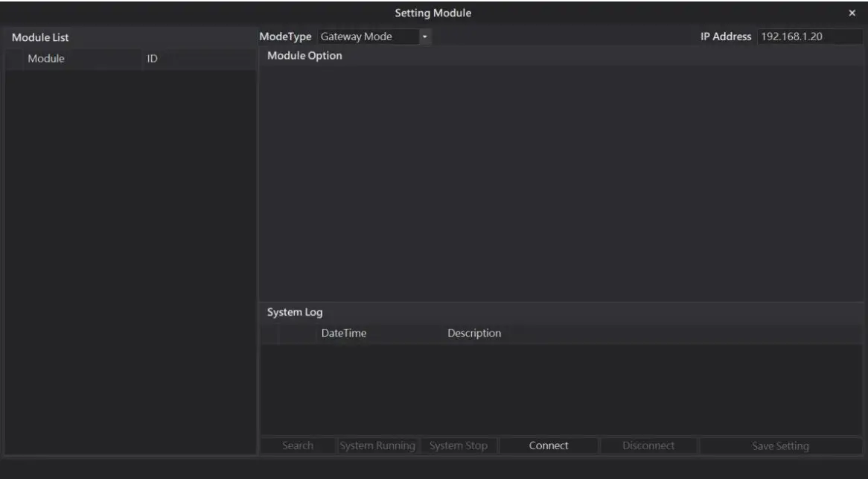Click the System Log panel title
This screenshot has width=868, height=479.
295,312
